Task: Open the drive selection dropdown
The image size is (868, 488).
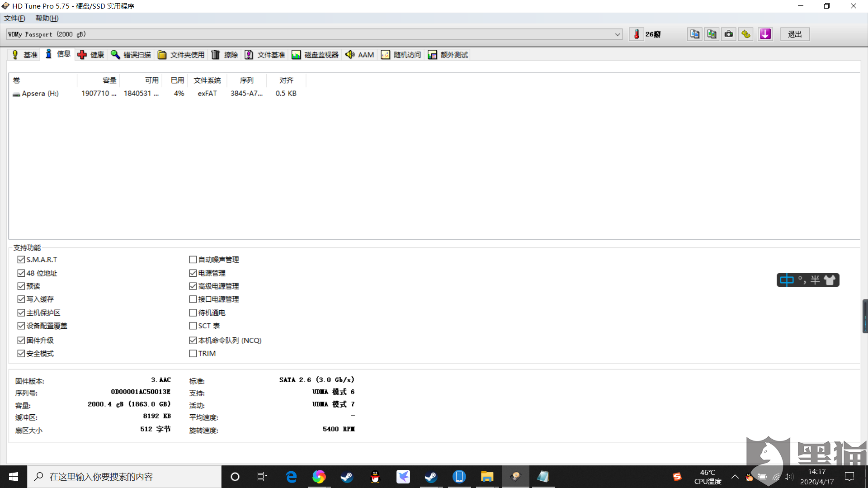Action: pyautogui.click(x=618, y=34)
